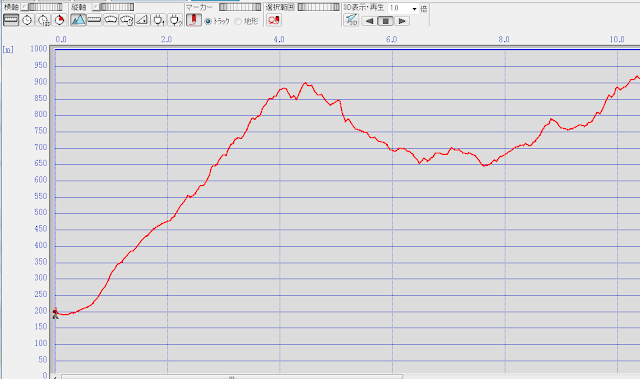The width and height of the screenshot is (640, 379).
Task: Select the mountain altitude vertical axis icon
Action: tap(78, 20)
